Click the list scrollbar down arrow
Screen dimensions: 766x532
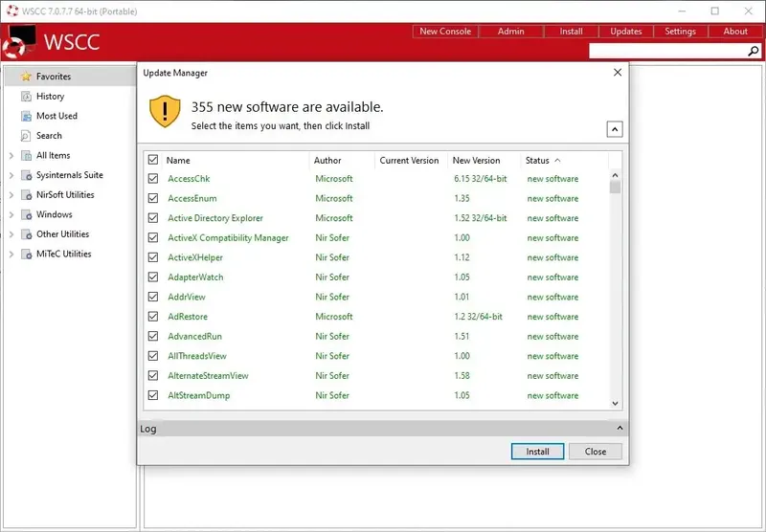(x=615, y=403)
